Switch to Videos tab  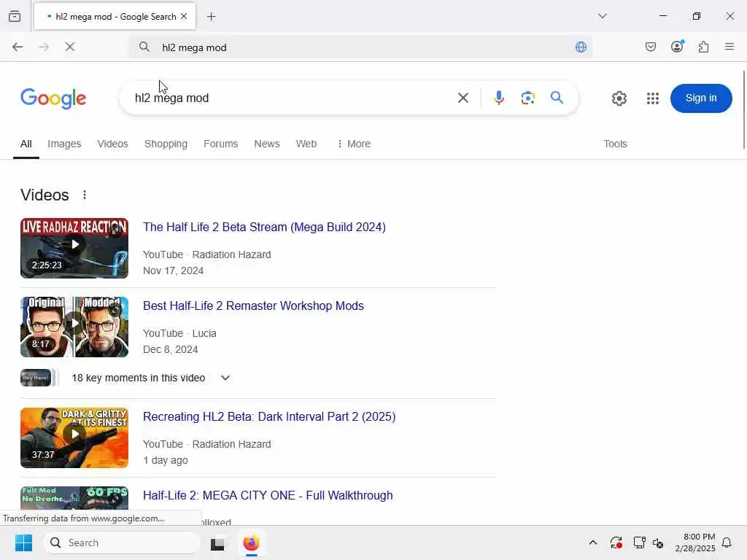coord(112,144)
